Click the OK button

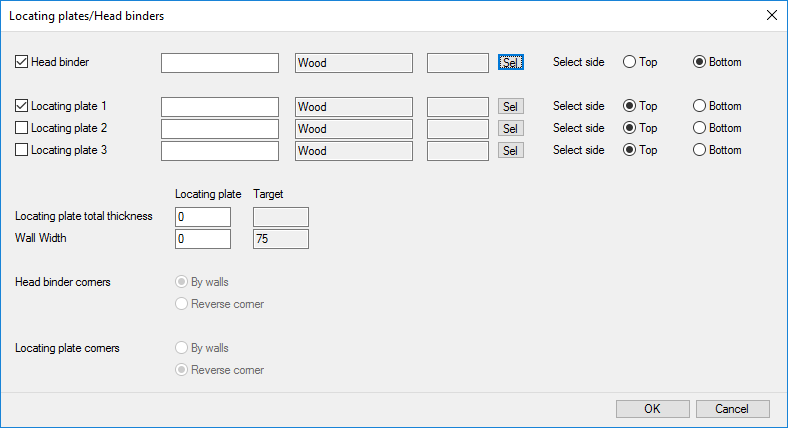(652, 408)
